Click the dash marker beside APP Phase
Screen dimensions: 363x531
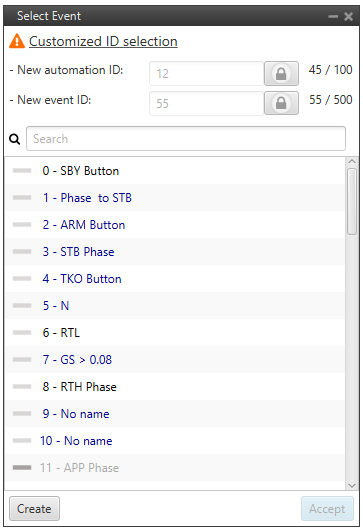click(22, 468)
